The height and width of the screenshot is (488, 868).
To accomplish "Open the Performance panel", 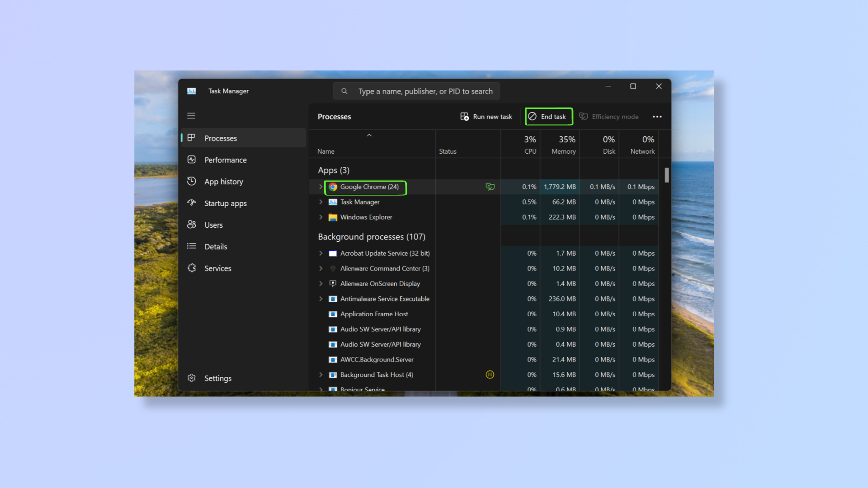I will (x=225, y=160).
